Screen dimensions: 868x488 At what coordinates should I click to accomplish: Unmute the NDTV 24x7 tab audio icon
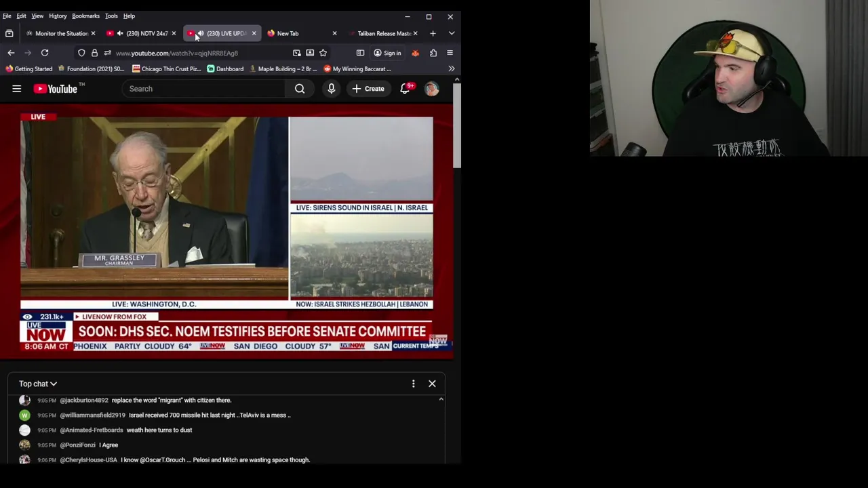click(x=120, y=33)
